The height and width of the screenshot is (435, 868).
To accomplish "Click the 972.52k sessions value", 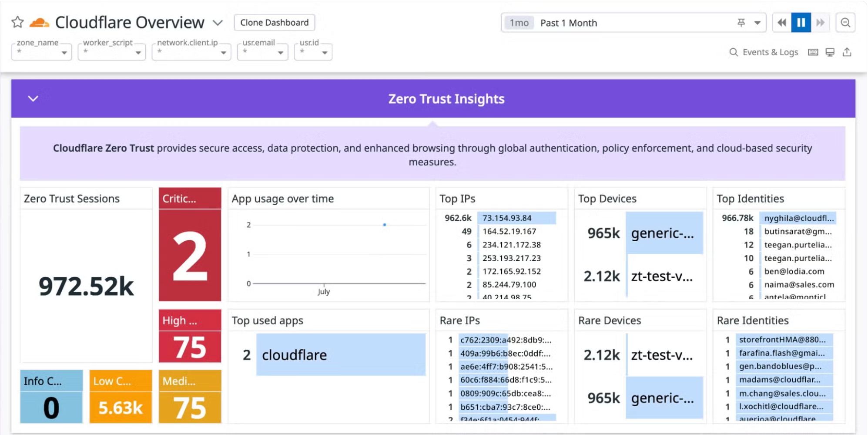I will tap(86, 287).
